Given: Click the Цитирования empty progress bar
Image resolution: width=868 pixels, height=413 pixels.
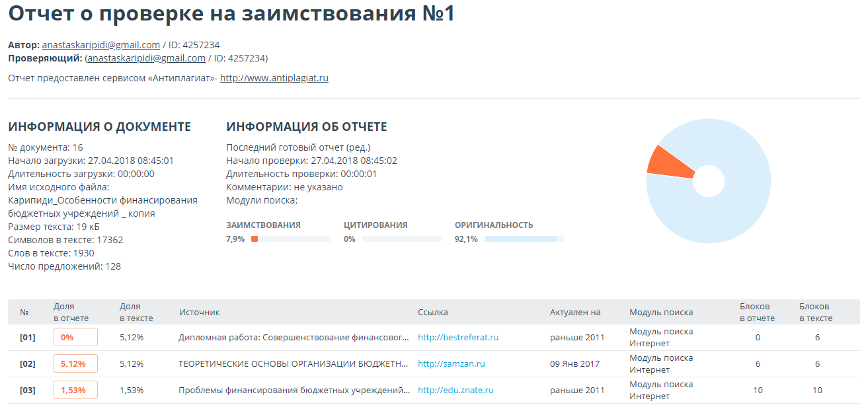Looking at the screenshot, I should tap(401, 239).
